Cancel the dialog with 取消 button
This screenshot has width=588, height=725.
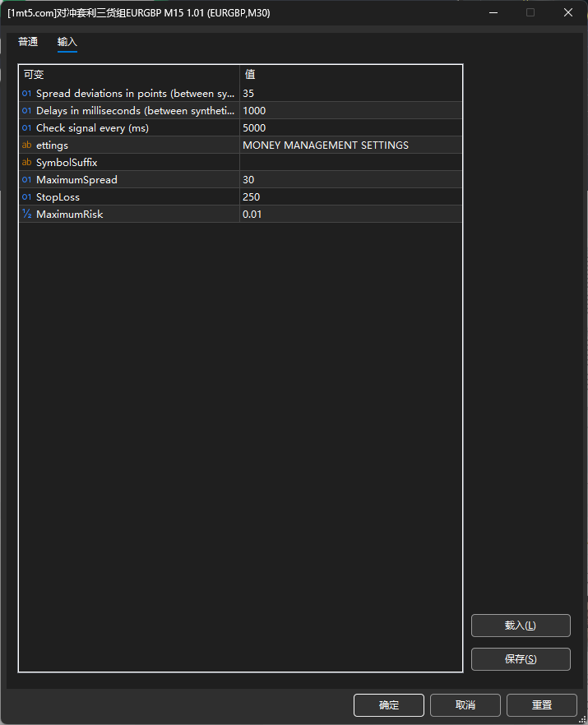(x=465, y=705)
